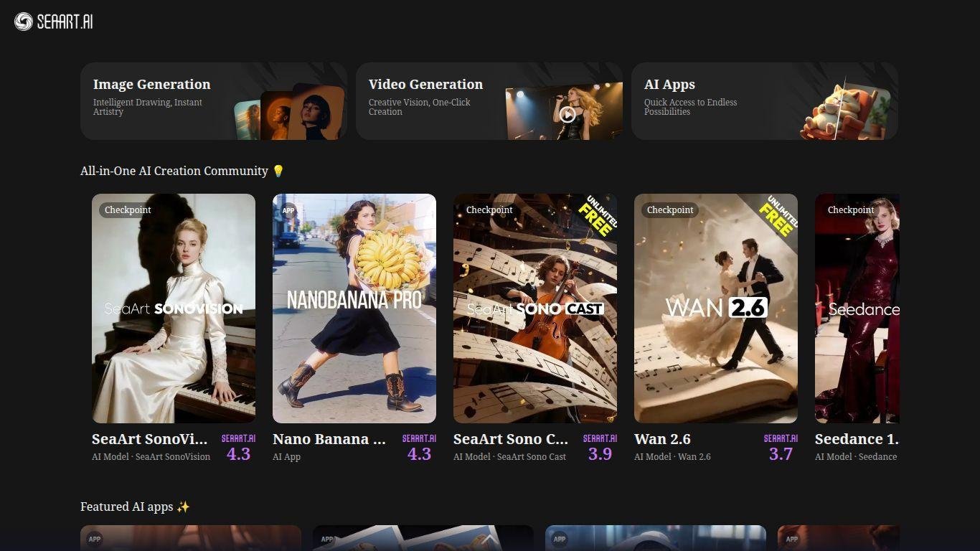Click the 4.3 rating of SeaArt SonoVision
980x551 pixels.
pyautogui.click(x=238, y=453)
